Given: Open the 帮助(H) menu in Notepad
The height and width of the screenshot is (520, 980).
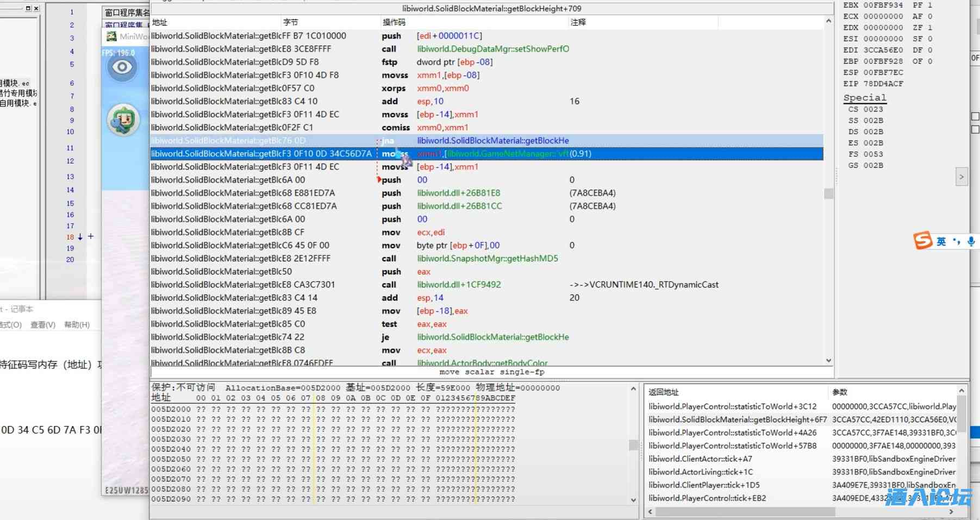Looking at the screenshot, I should pos(77,325).
